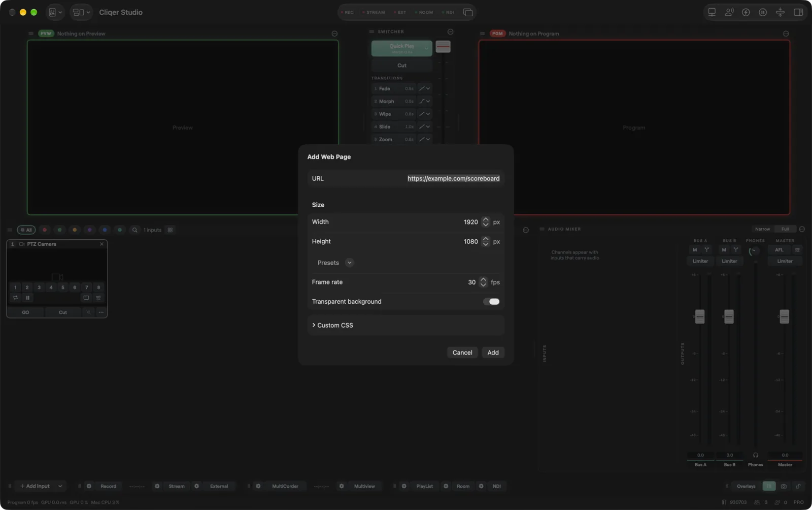The image size is (812, 510).
Task: Open Stream settings gear
Action: [x=157, y=486]
